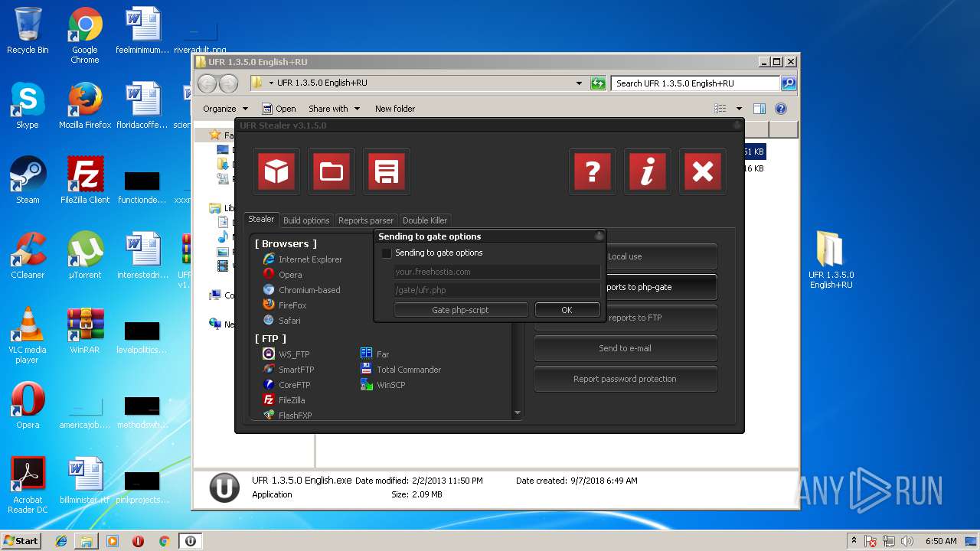This screenshot has width=980, height=551.
Task: Open Steam desktop shortcut
Action: [x=28, y=181]
